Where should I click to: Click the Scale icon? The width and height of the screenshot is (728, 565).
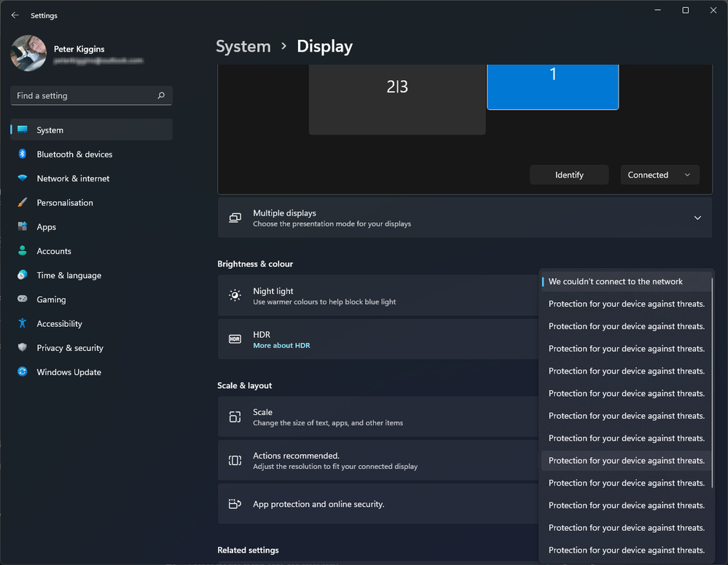click(x=235, y=417)
